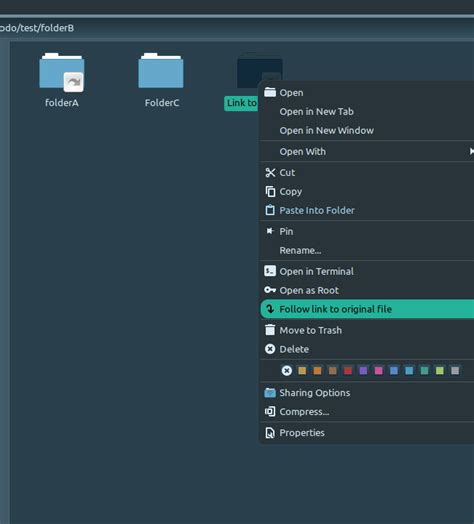Image resolution: width=474 pixels, height=524 pixels.
Task: Select the folderA shortcut folder
Action: [x=62, y=80]
